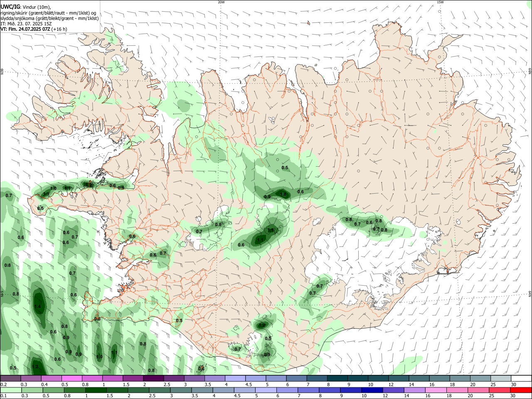The height and width of the screenshot is (399, 532).
Task: Select the 'IT: Mið. 23. 07. 2025 15Z' line
Action: coord(26,24)
